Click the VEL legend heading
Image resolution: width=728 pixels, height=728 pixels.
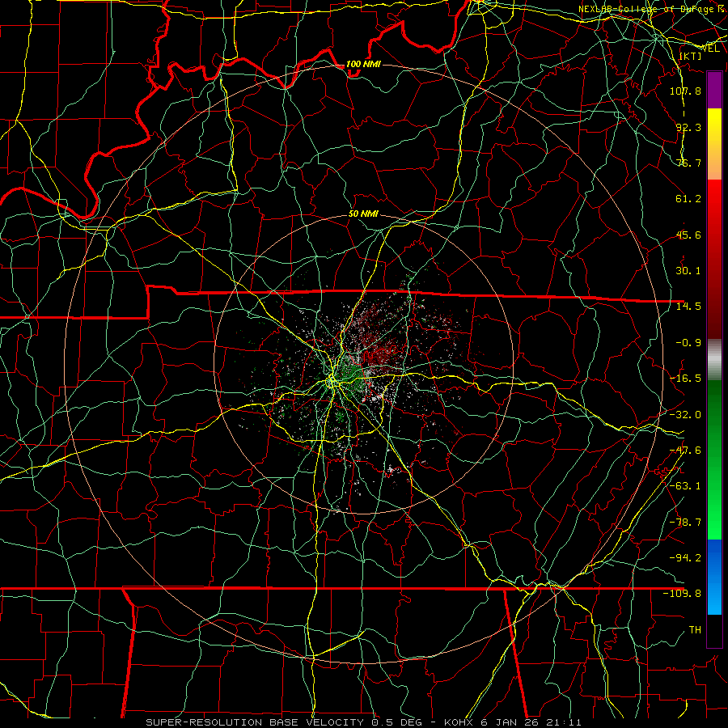[x=710, y=49]
